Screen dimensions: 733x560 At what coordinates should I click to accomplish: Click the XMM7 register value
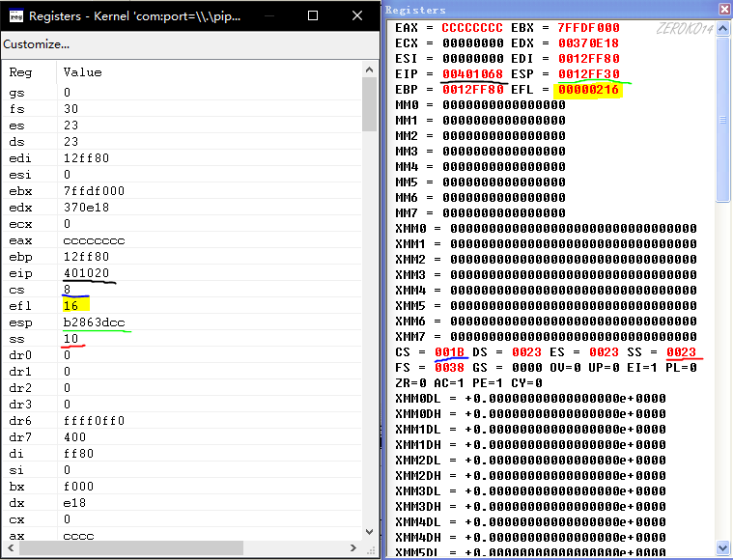point(574,337)
